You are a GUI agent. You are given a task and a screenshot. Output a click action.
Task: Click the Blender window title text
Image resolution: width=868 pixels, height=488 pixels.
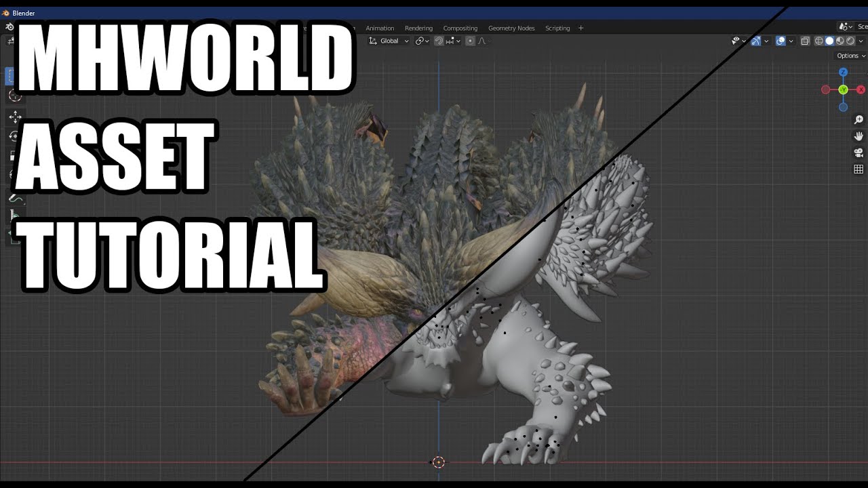(24, 13)
